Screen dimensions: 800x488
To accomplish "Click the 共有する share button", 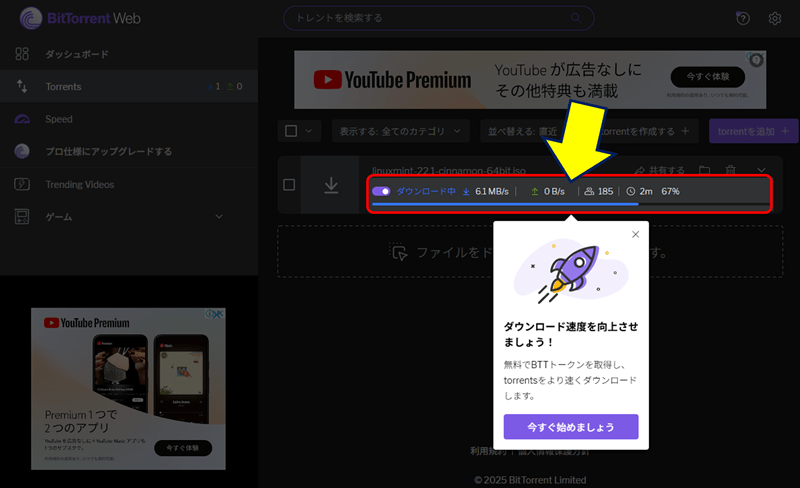I will coord(660,170).
